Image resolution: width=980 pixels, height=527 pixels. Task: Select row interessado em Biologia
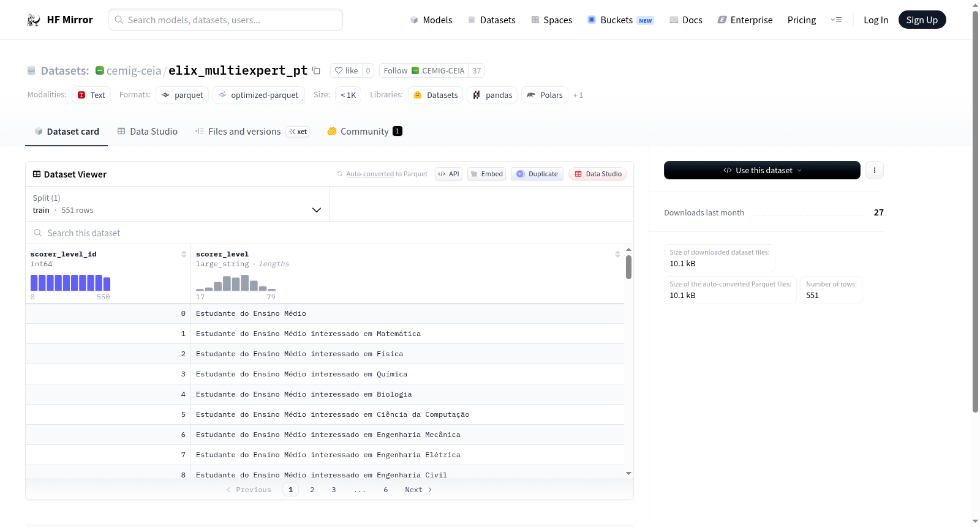325,394
